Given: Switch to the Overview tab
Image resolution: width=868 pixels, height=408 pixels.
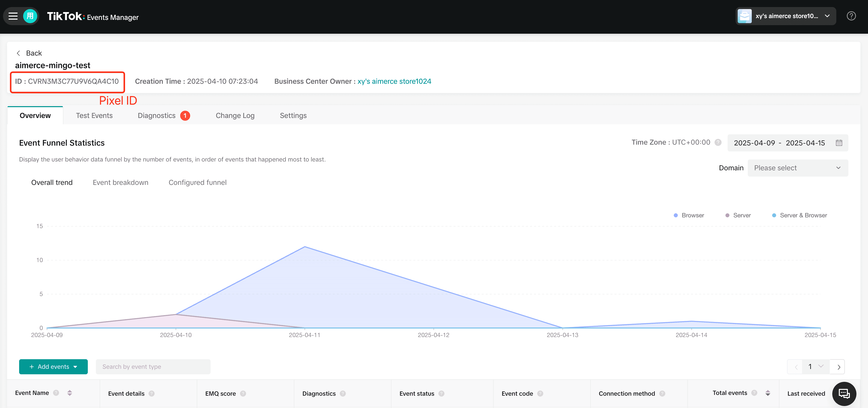Looking at the screenshot, I should click(35, 115).
